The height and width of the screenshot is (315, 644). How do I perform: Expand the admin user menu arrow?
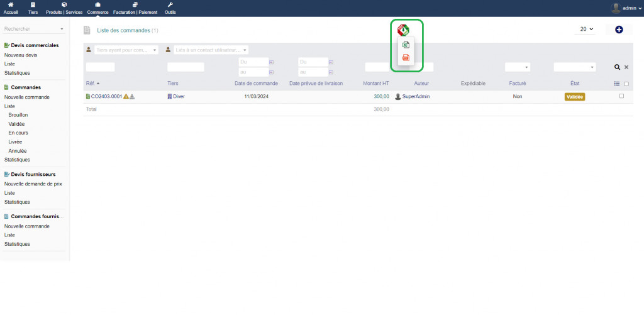639,8
